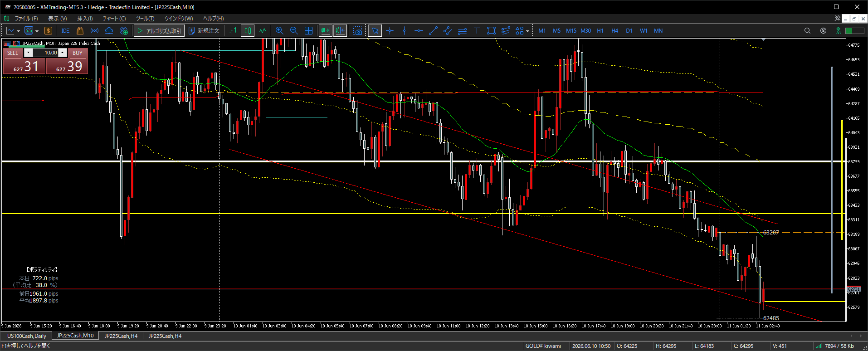The image size is (868, 351).
Task: Click the BUY button
Action: (78, 53)
